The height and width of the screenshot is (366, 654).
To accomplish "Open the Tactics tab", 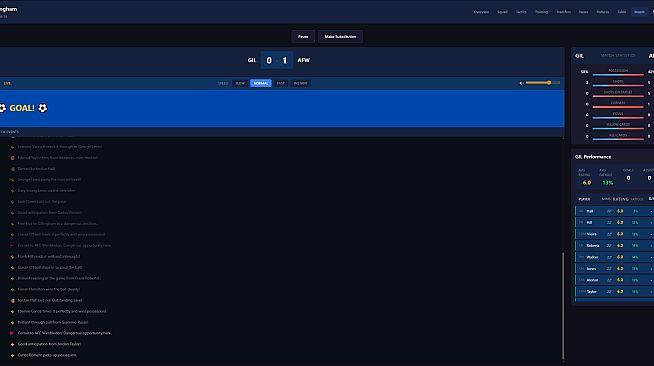I will pyautogui.click(x=521, y=12).
